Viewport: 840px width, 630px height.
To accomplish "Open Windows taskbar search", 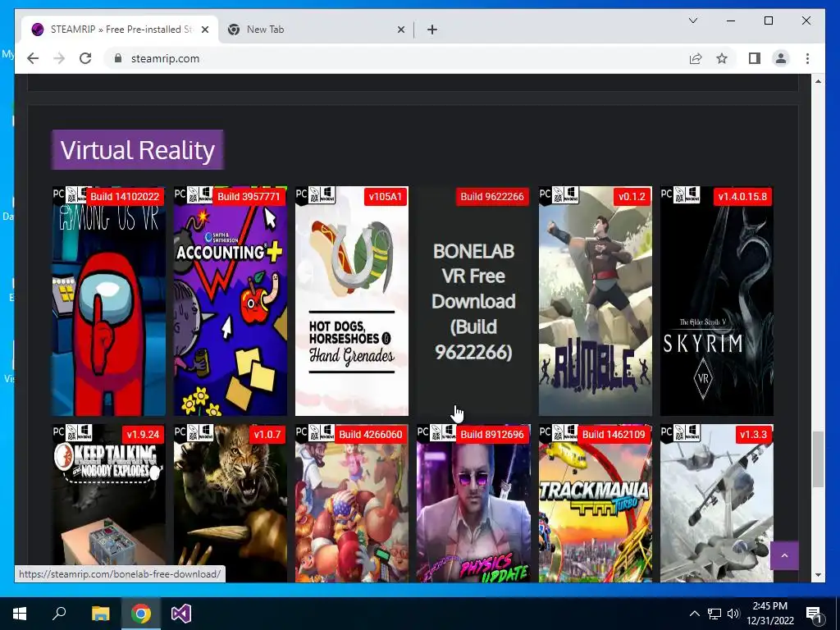I will click(x=59, y=614).
